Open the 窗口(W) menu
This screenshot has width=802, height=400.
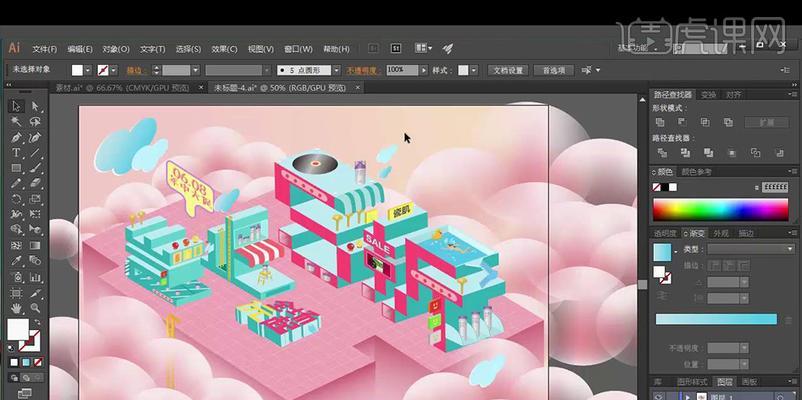point(298,49)
